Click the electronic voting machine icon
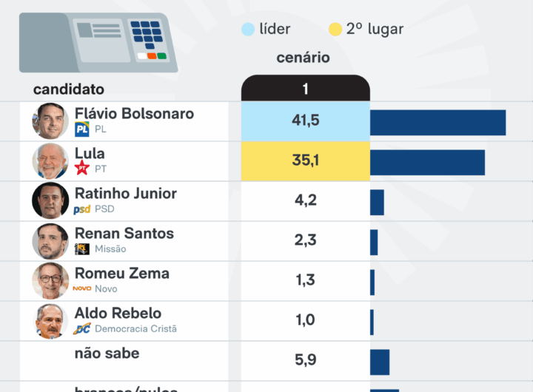Viewport: 533px width, 392px height. [x=98, y=42]
